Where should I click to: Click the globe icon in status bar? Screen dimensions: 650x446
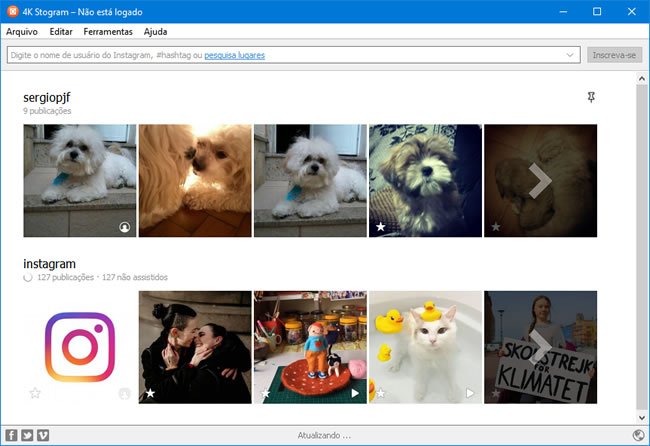(639, 435)
